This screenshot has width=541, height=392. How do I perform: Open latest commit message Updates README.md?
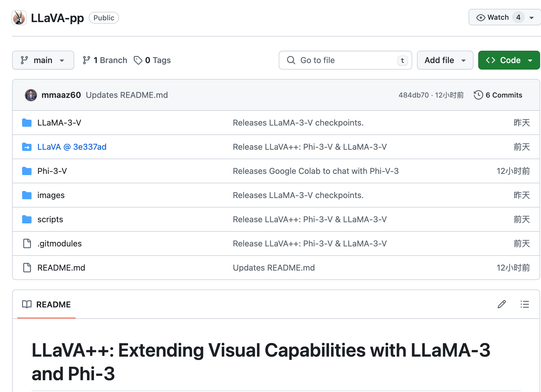[127, 95]
